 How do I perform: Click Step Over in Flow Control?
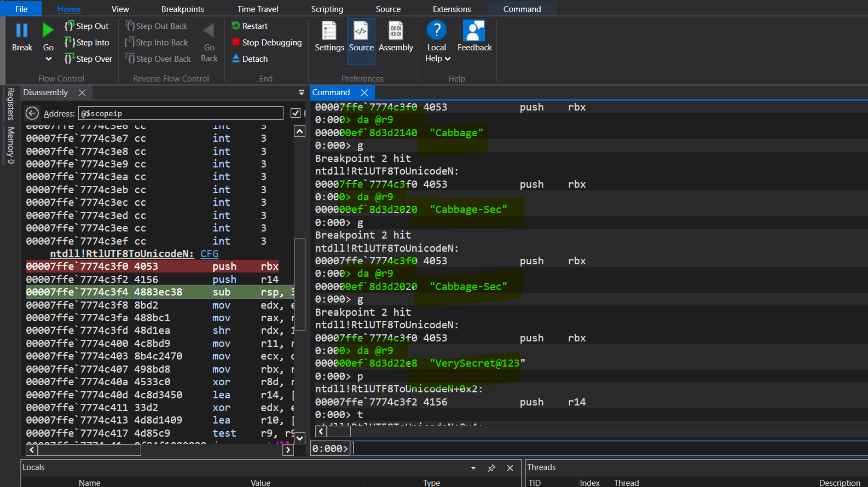(x=88, y=59)
